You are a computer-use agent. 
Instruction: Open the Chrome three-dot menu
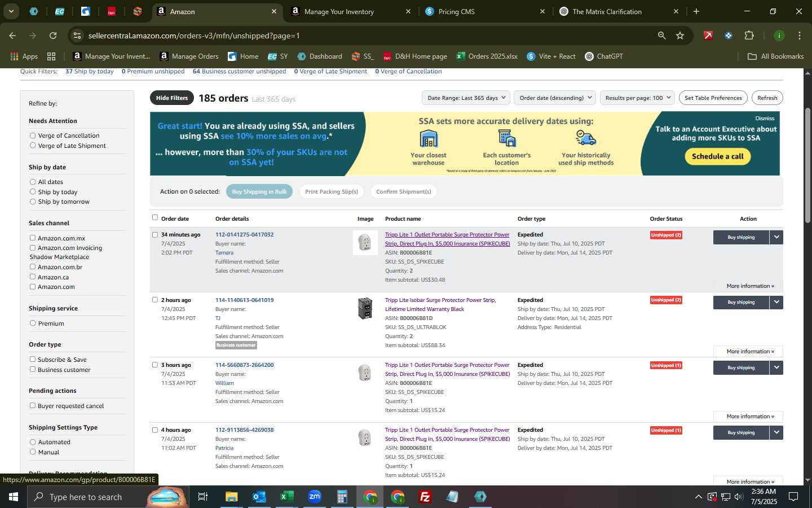800,36
